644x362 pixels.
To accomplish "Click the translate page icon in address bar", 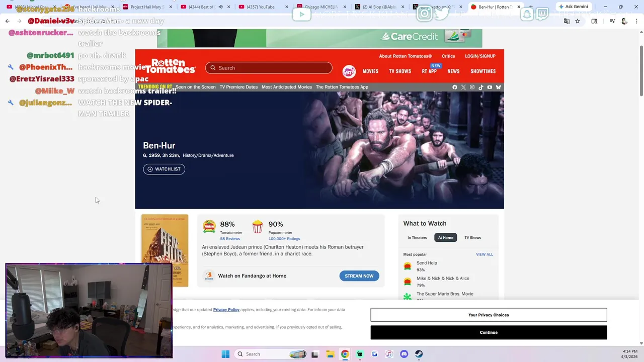I will [x=567, y=21].
